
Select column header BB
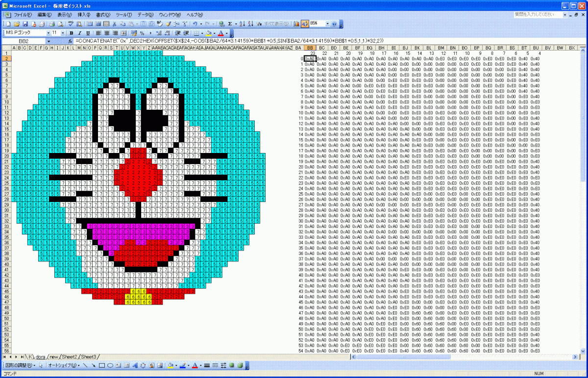(x=310, y=48)
